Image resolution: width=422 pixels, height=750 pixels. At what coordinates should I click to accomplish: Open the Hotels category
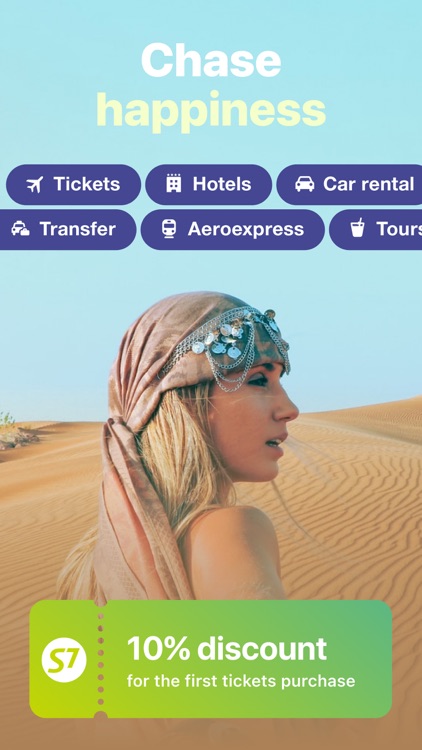coord(208,184)
